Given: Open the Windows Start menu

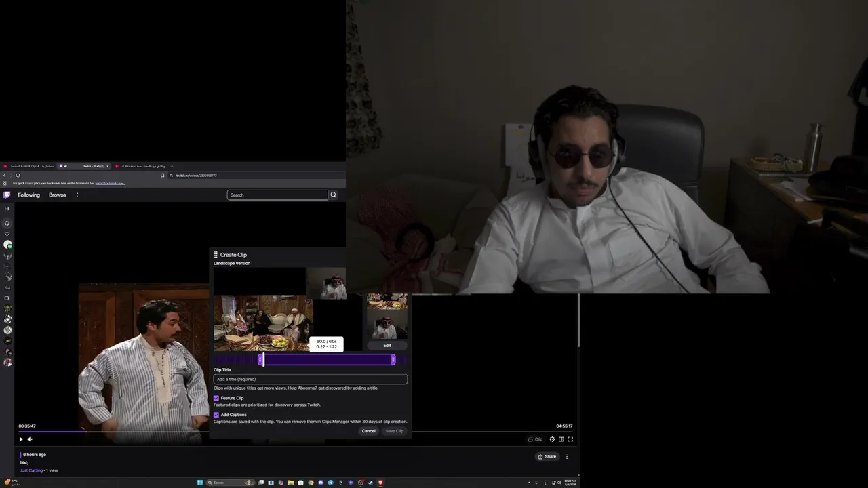Looking at the screenshot, I should pyautogui.click(x=200, y=483).
